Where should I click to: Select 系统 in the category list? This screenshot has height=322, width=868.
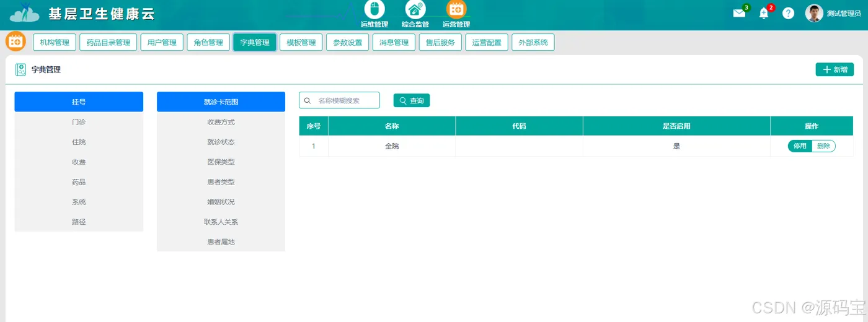[79, 202]
